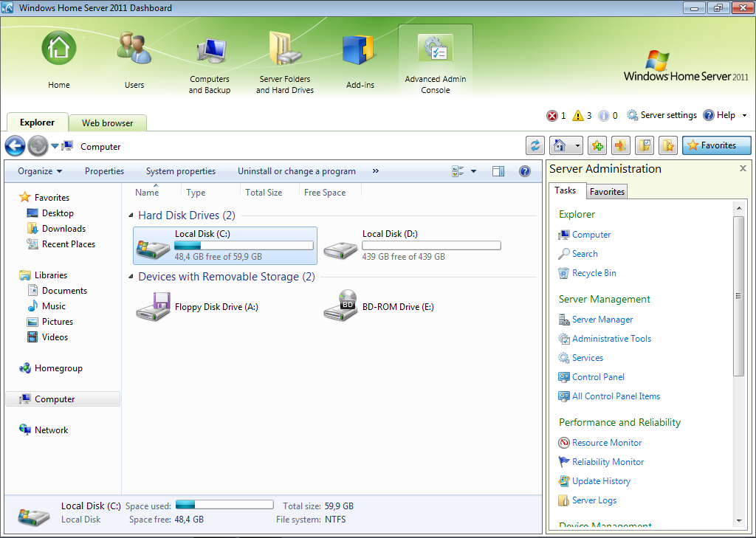Screen dimensions: 756x538
Task: Open the Add-ins section
Action: click(x=360, y=61)
